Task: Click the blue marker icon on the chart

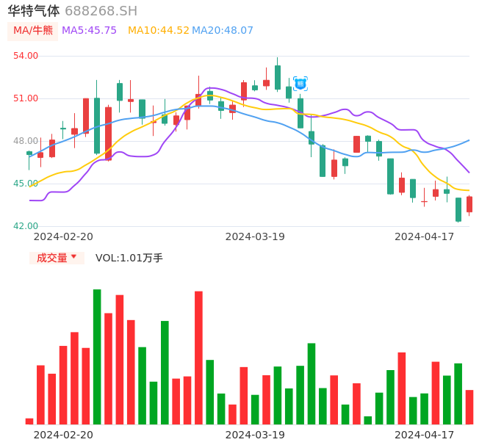Action: click(x=300, y=84)
